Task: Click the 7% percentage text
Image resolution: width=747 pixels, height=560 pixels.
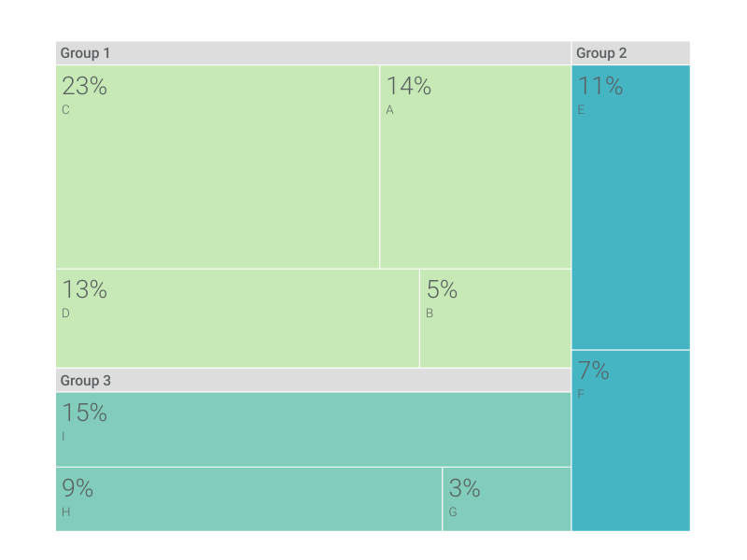Action: 594,371
